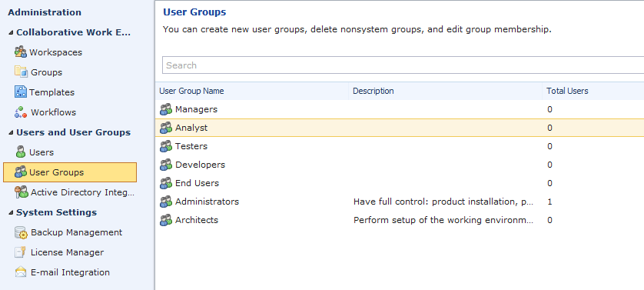Click Administrators total users value 1
This screenshot has height=290, width=644.
pos(549,202)
